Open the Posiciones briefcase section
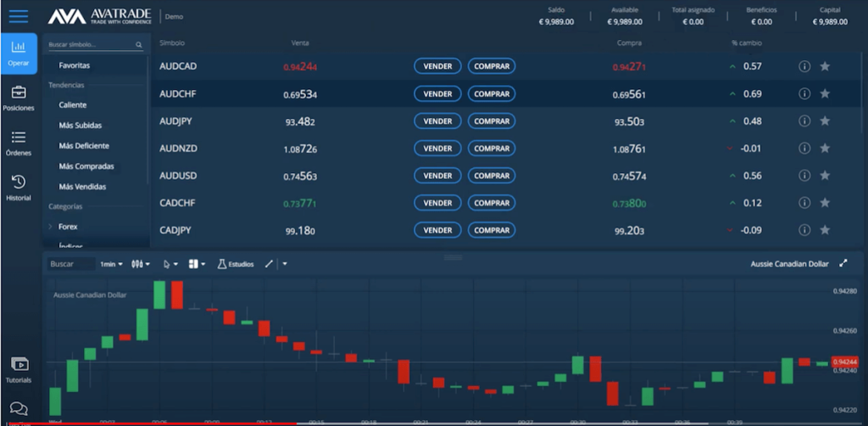The width and height of the screenshot is (868, 426). click(x=19, y=98)
